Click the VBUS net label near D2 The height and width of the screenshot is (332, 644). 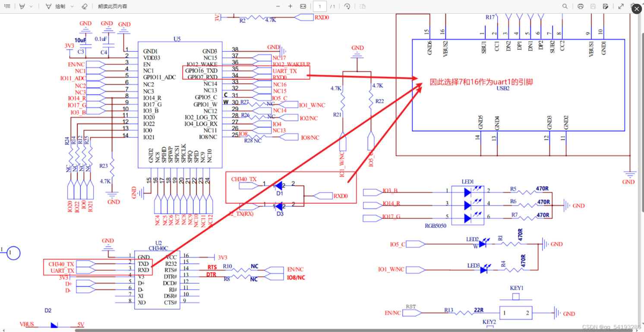27,324
